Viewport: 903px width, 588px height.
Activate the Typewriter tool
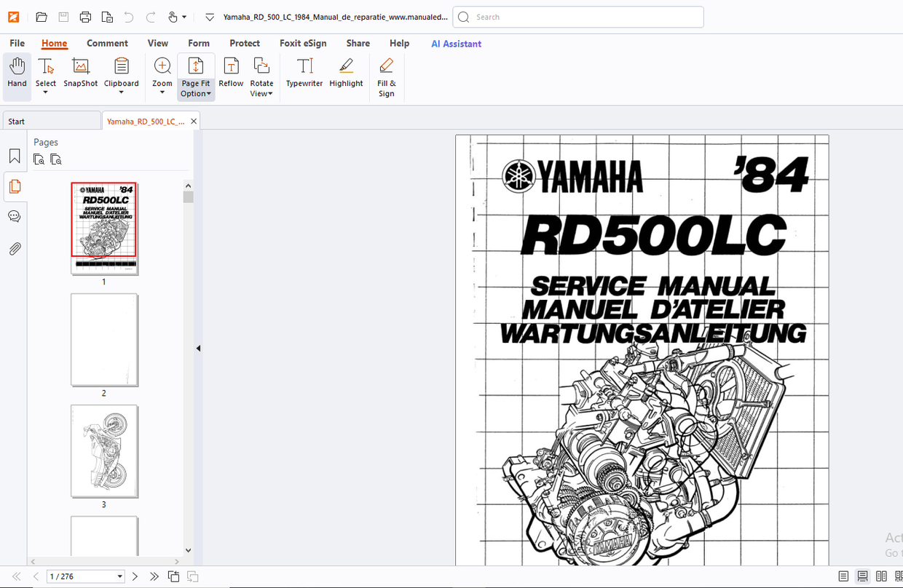304,73
